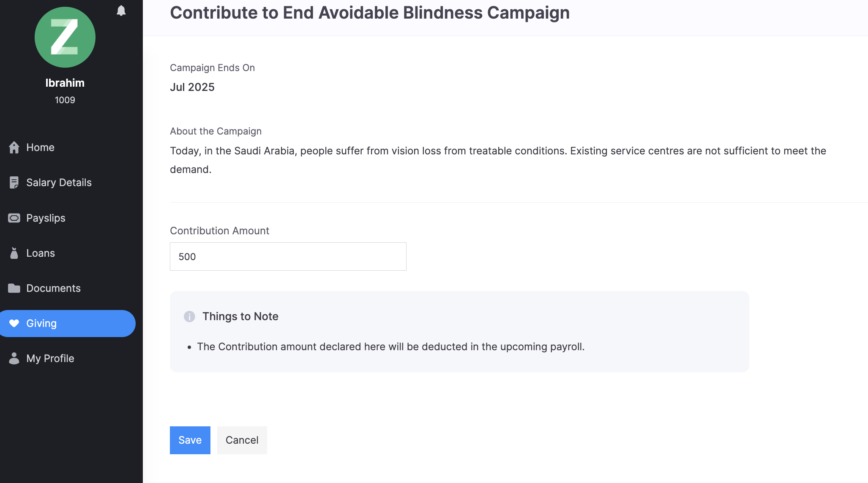Click the employee ID 1009
Screen dimensions: 868x483
65,100
